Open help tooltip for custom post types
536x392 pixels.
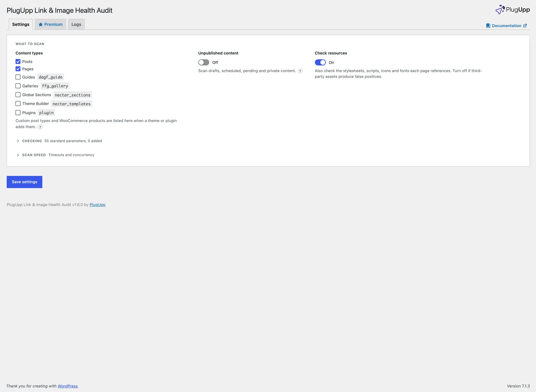pos(40,127)
